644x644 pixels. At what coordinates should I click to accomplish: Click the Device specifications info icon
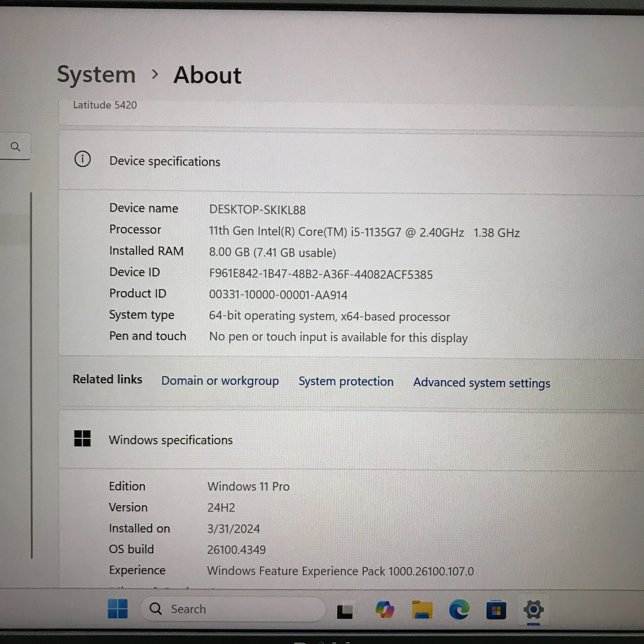tap(83, 159)
